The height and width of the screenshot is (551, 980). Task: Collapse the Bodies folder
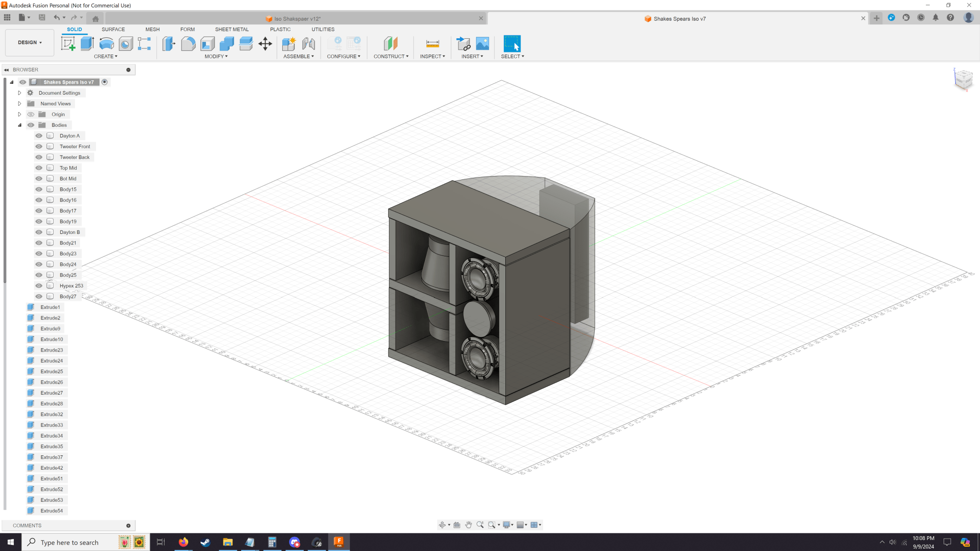click(20, 125)
